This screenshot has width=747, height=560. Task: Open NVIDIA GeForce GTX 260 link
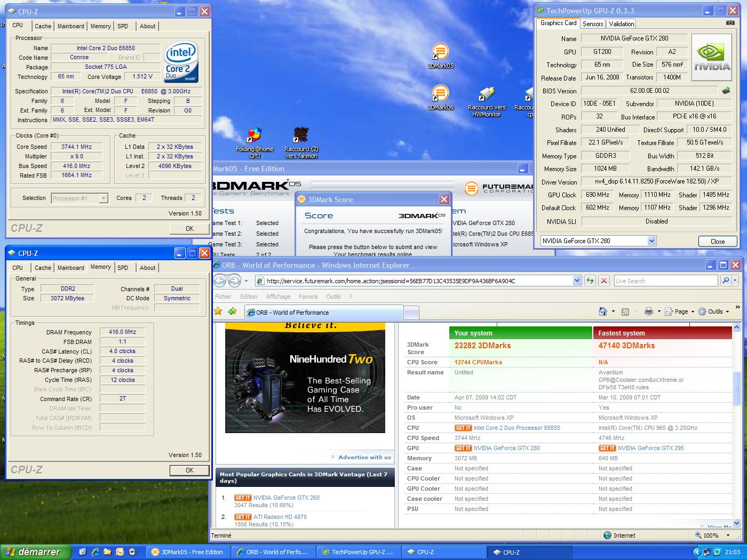click(287, 498)
